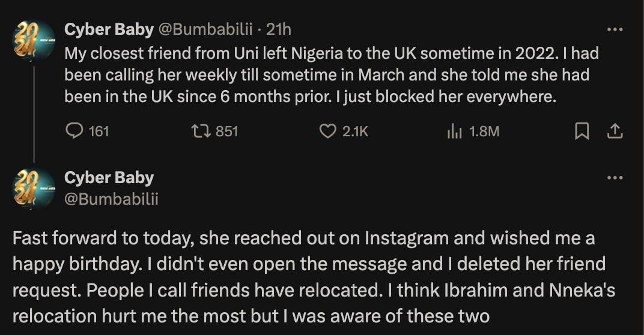This screenshot has width=644, height=335.
Task: Open the Cyber Baby name link in the second tweet
Action: [x=109, y=178]
